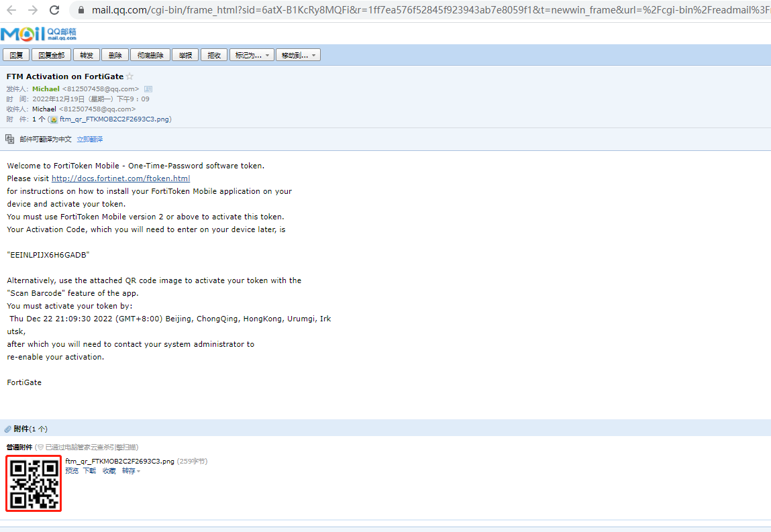The image size is (771, 532).
Task: Click 立即翻译 (Translate now) link
Action: pos(90,140)
